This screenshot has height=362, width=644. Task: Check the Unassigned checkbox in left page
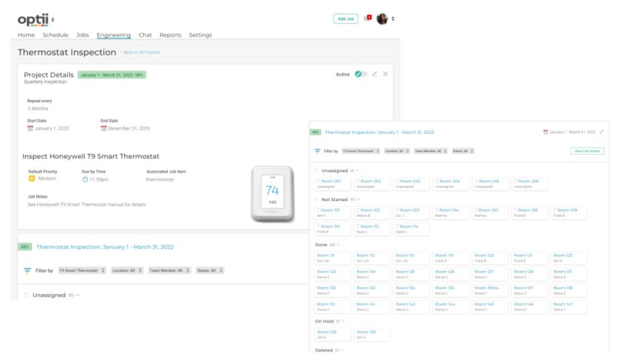point(26,295)
